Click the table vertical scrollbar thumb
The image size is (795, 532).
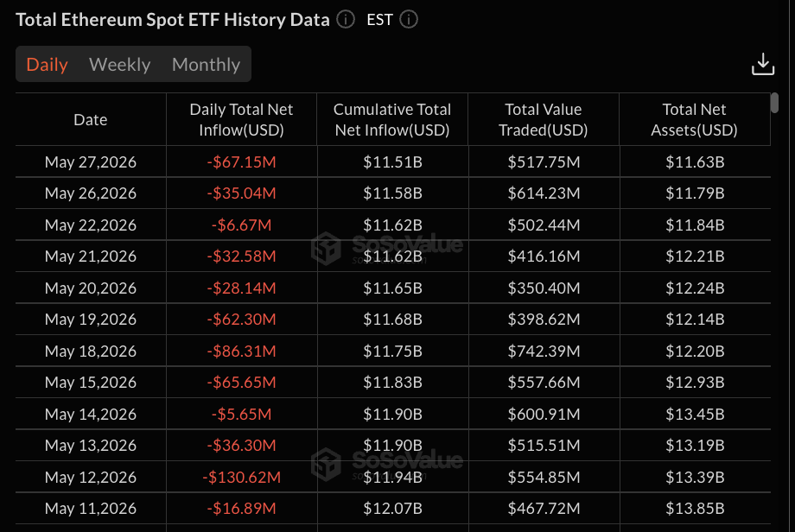click(x=774, y=103)
